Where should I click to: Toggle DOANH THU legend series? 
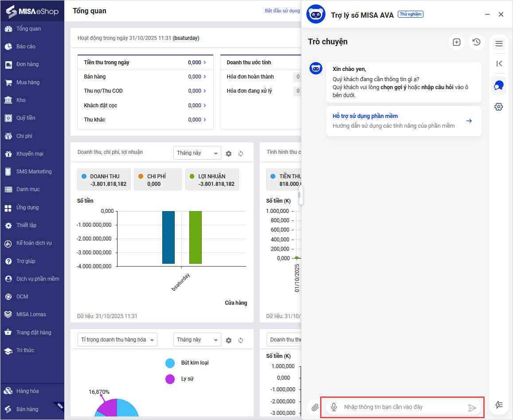(104, 180)
